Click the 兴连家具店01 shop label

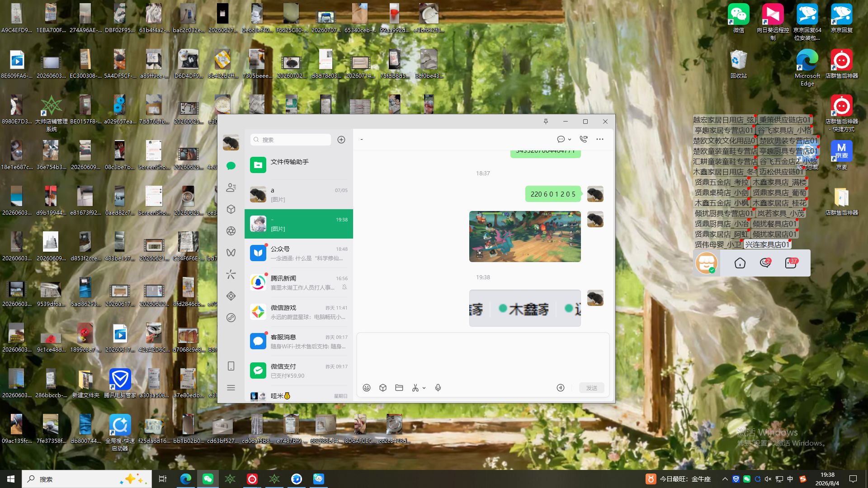point(767,244)
